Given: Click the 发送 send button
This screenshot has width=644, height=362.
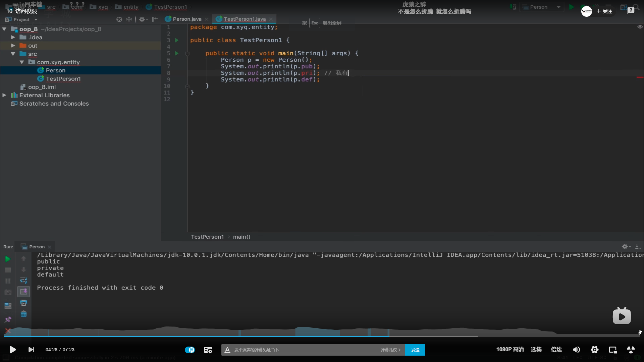Looking at the screenshot, I should (415, 350).
